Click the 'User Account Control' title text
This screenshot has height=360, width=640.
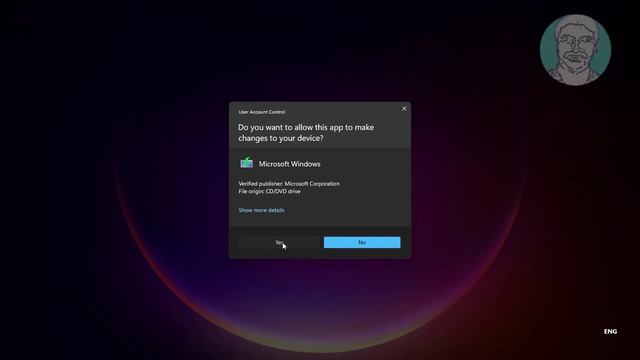pyautogui.click(x=262, y=112)
